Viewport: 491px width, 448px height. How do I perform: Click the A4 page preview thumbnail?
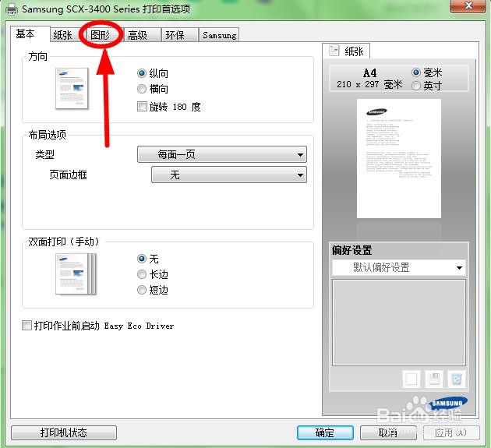(399, 158)
